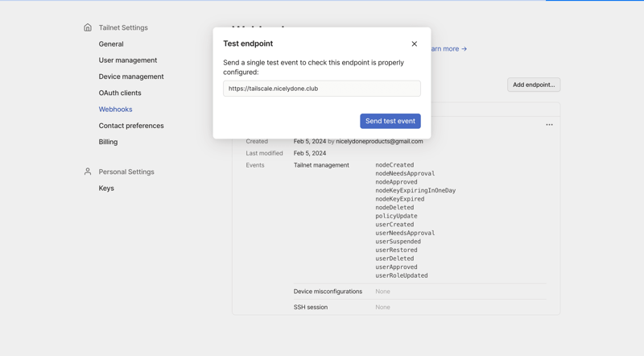Click nodeNeedsApproval event text
The height and width of the screenshot is (356, 644).
click(x=405, y=173)
